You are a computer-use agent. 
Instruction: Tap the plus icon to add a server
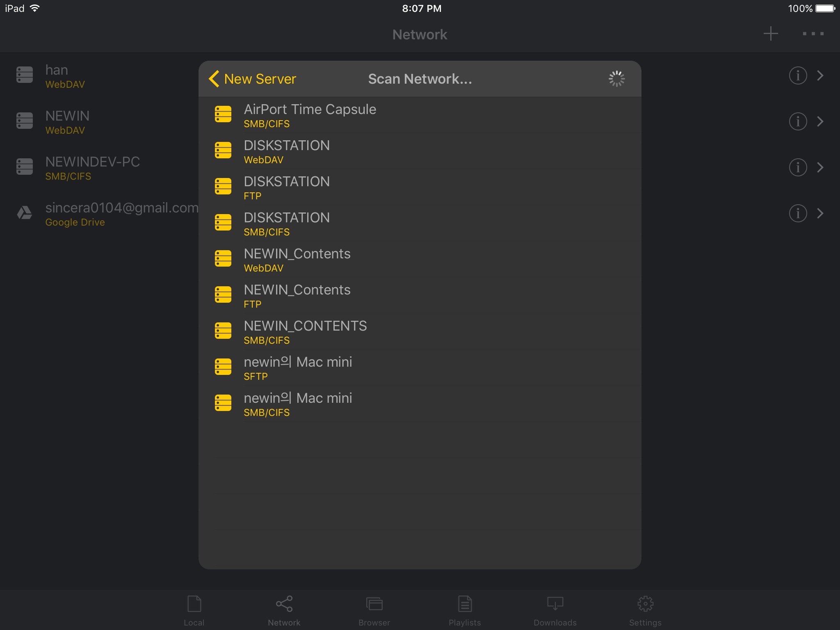point(771,34)
